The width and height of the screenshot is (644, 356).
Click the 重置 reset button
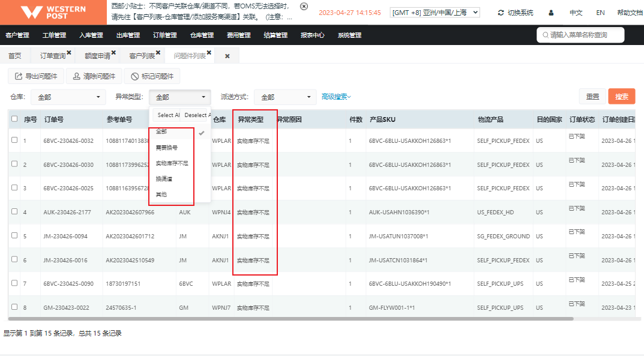tap(592, 97)
